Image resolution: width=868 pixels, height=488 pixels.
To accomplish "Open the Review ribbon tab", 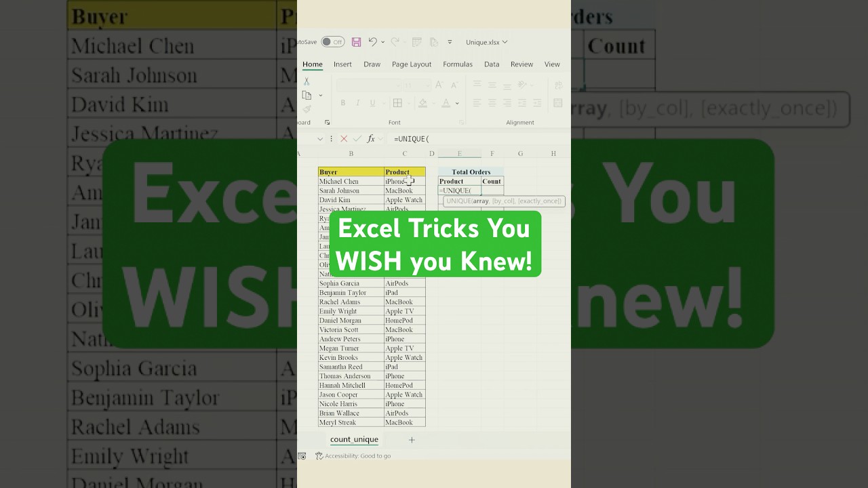I will [521, 64].
